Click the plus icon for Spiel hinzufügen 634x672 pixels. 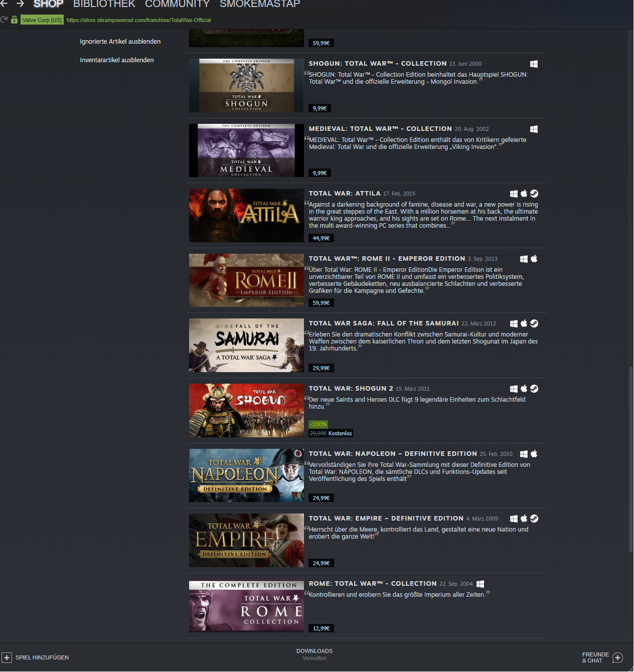coord(7,657)
